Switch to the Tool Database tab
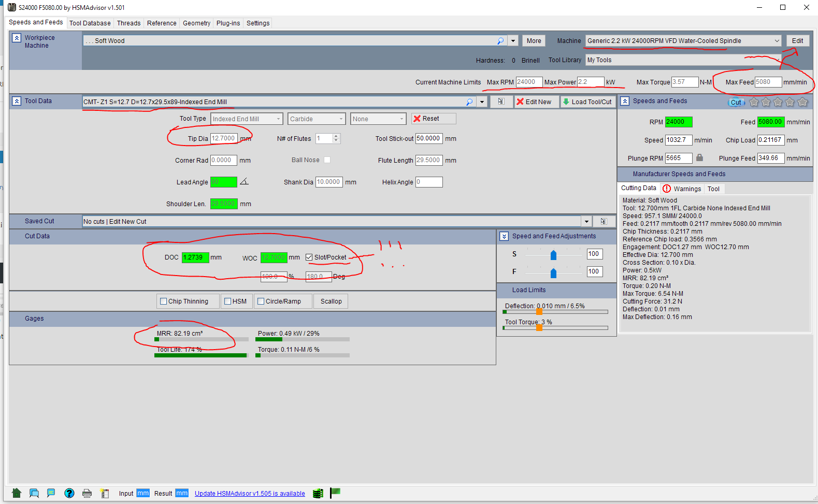 90,23
